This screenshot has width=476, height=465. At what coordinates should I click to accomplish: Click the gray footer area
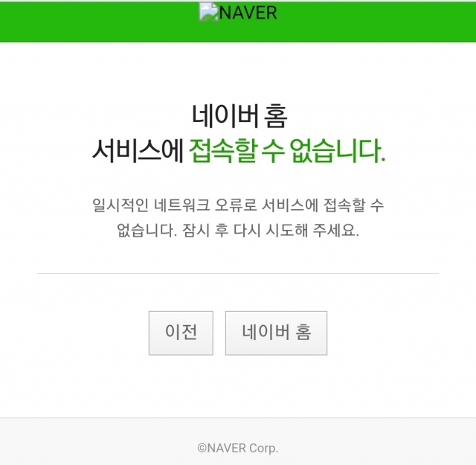point(238,441)
